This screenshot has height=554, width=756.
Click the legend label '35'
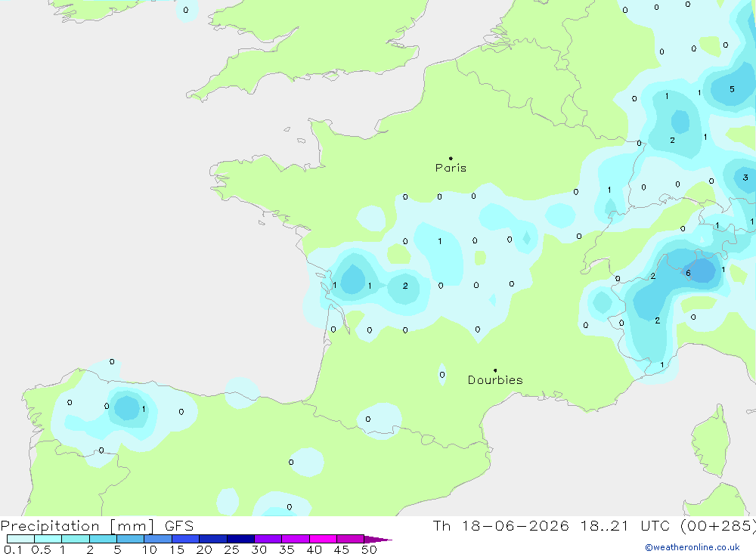click(x=287, y=549)
